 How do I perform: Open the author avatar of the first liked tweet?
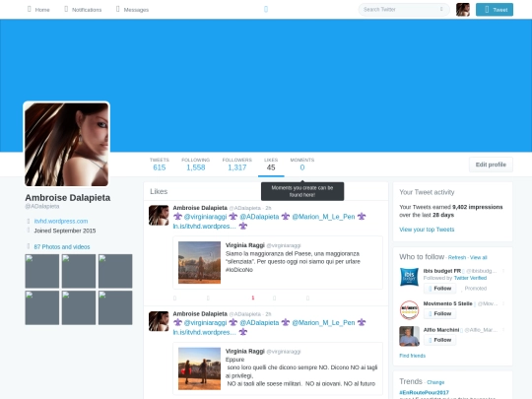[159, 215]
